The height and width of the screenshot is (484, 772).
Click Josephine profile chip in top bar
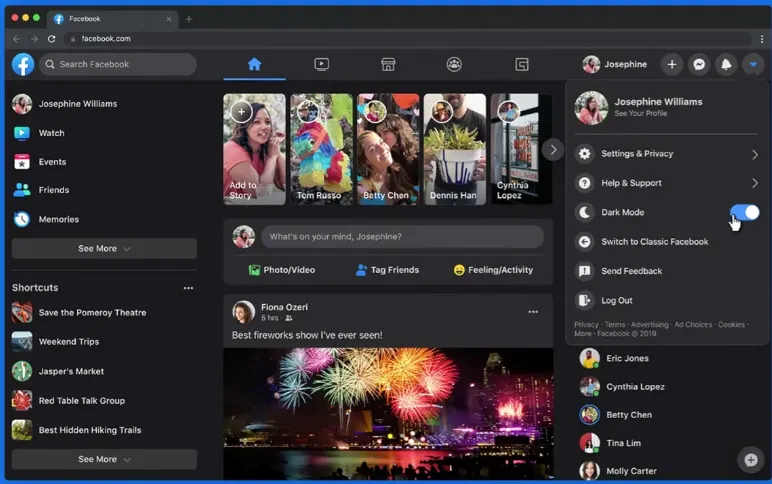(x=615, y=65)
